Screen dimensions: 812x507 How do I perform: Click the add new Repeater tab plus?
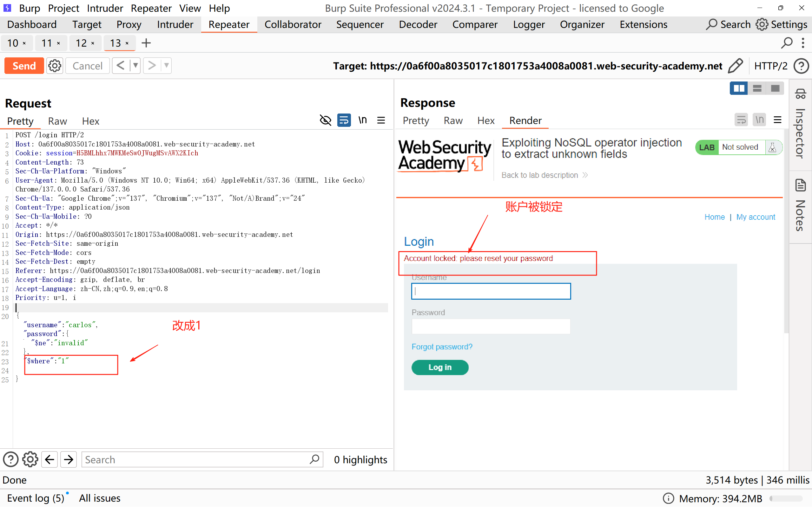(146, 43)
